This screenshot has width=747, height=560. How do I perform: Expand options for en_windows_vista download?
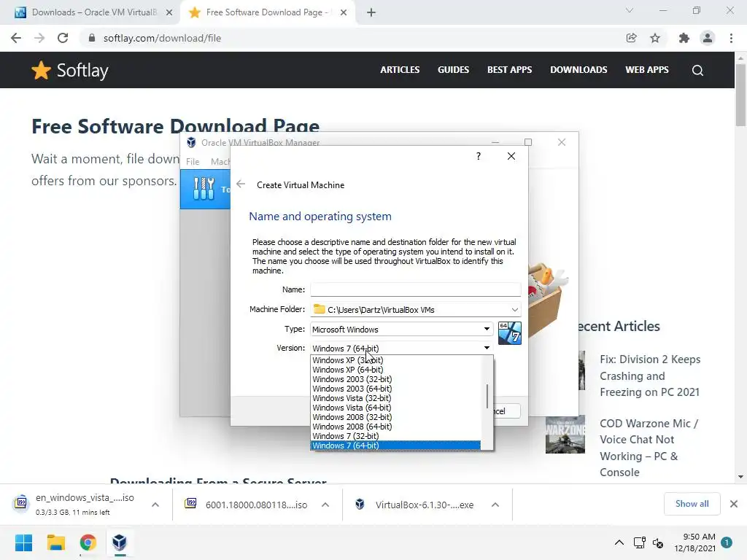click(x=155, y=505)
